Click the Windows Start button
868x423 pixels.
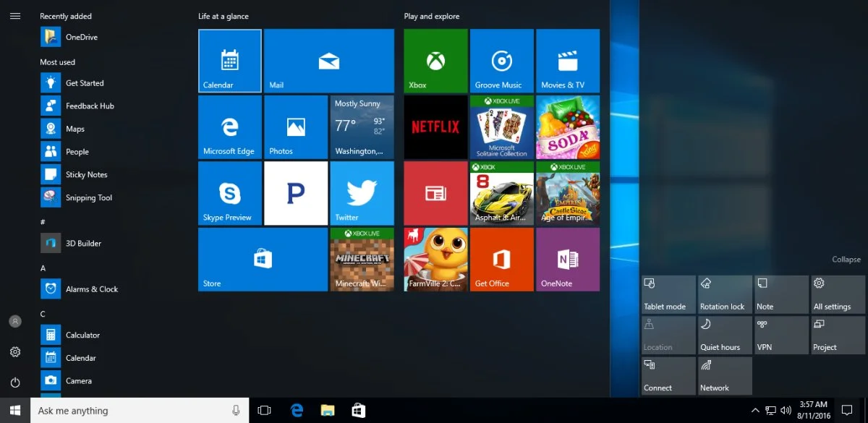15,411
